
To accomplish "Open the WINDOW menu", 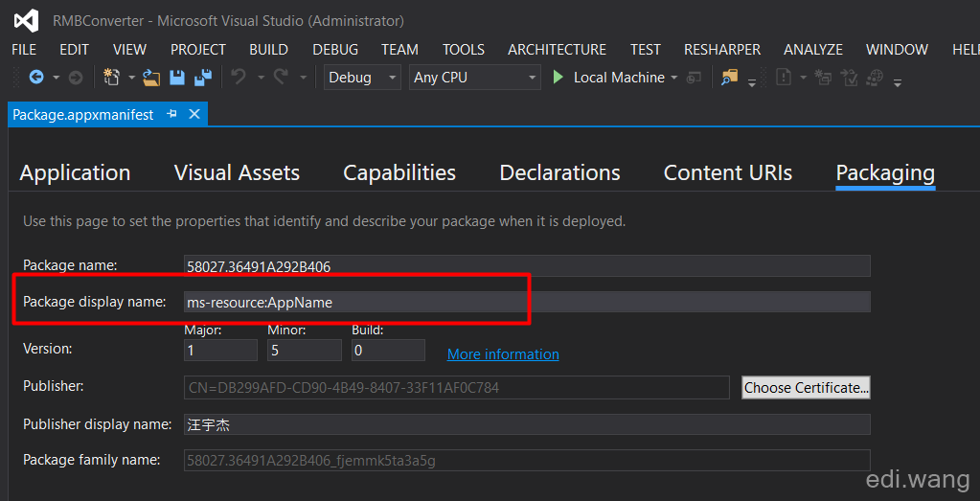I will coord(897,50).
